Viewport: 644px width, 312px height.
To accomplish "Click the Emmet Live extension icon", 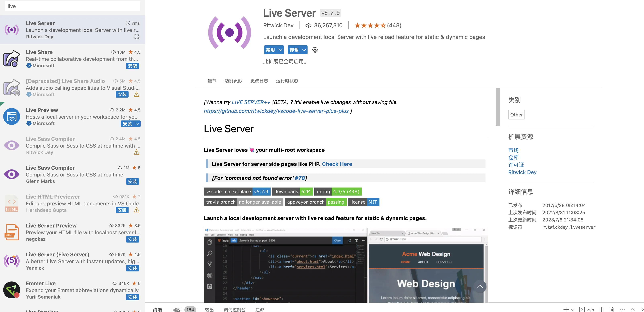I will (x=11, y=290).
